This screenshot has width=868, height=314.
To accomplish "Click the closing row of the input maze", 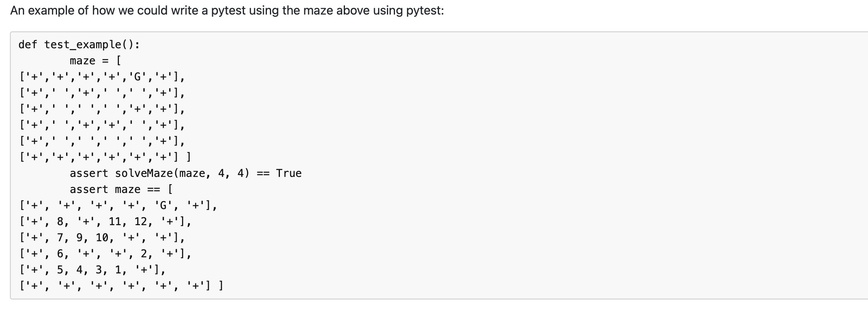I will (105, 157).
